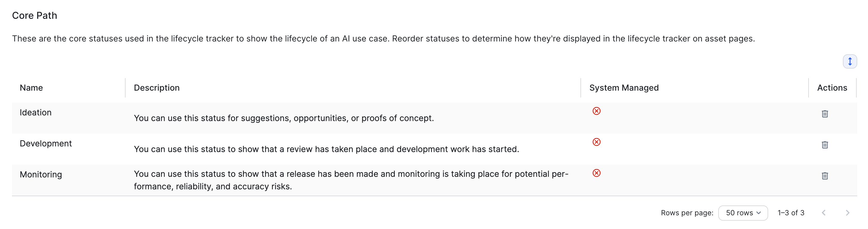The width and height of the screenshot is (868, 229).
Task: Go to the previous page of statuses
Action: click(823, 213)
